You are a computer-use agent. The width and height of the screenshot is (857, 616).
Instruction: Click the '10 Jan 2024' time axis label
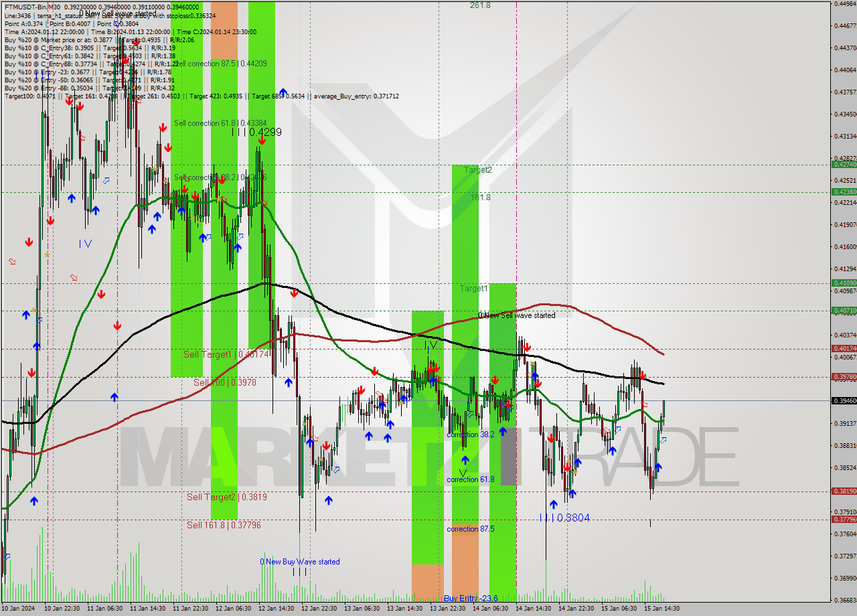17,609
